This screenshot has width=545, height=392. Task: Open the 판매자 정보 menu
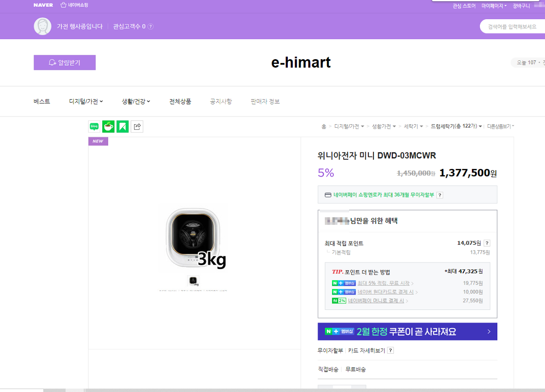tap(265, 101)
